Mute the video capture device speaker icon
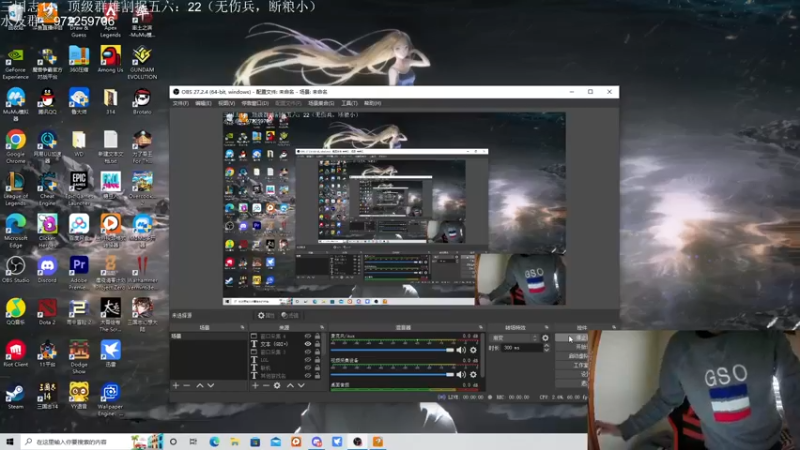Screen dimensions: 800x450 coord(461,374)
